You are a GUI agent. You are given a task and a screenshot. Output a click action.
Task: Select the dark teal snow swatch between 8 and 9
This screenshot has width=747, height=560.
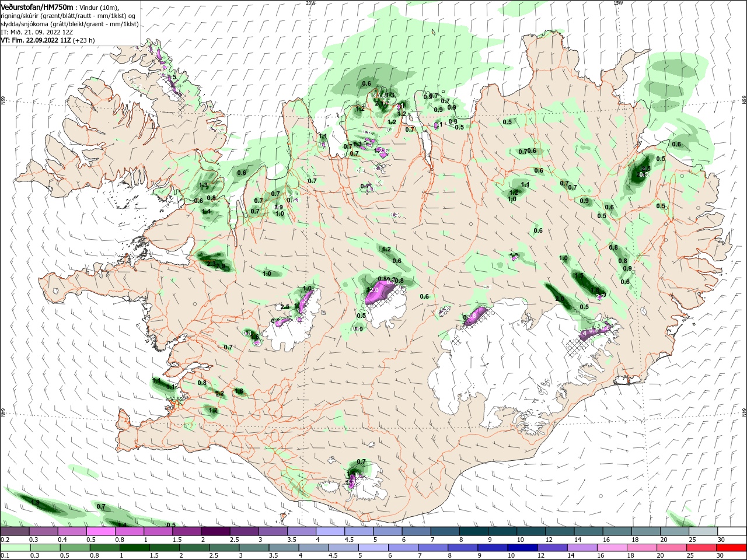(x=474, y=531)
